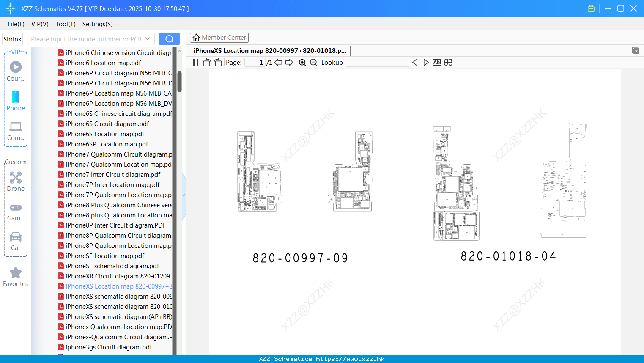
Task: Select the Phone category
Action: [x=16, y=101]
